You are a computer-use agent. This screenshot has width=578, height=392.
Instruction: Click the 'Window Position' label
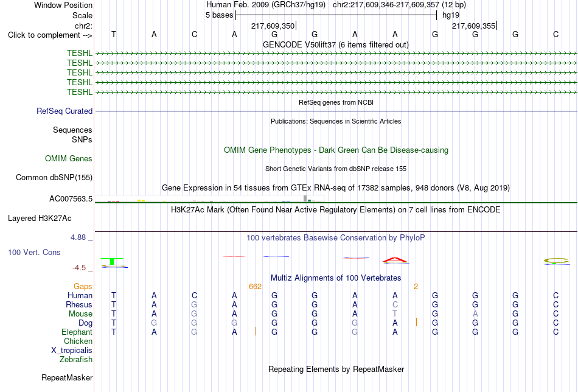(63, 5)
